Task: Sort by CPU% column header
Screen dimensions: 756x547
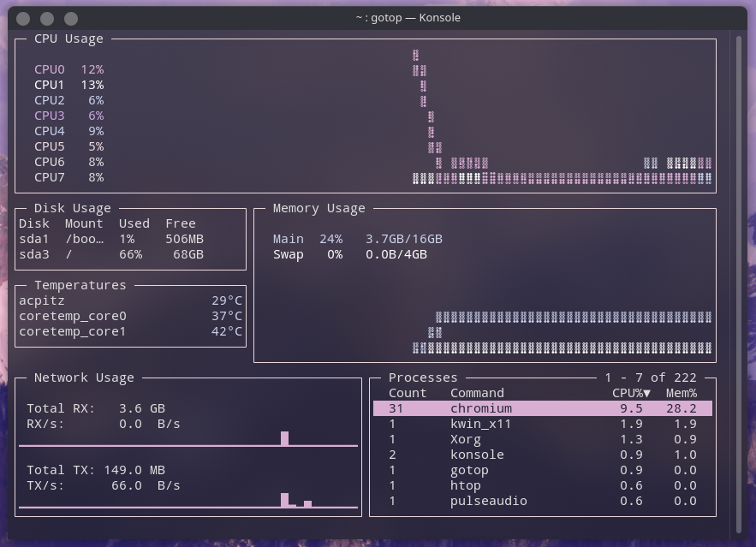Action: [631, 393]
